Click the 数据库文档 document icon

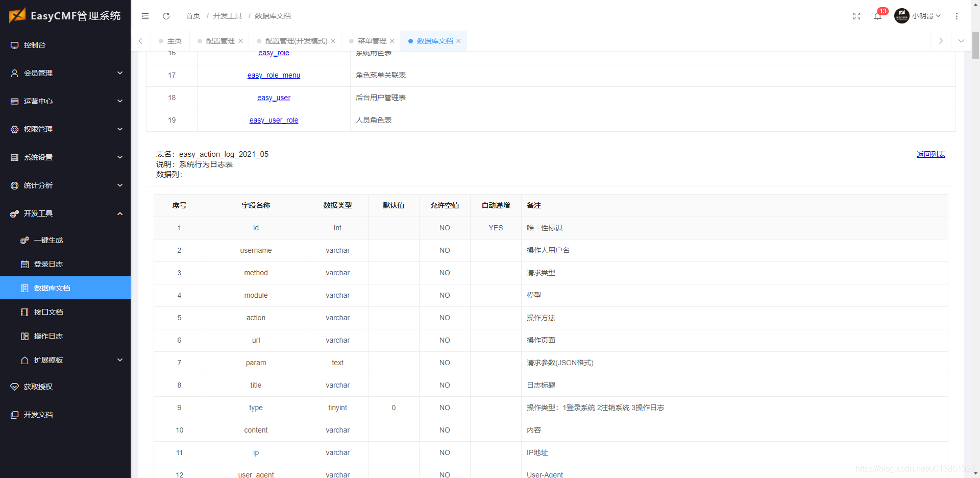(x=24, y=288)
